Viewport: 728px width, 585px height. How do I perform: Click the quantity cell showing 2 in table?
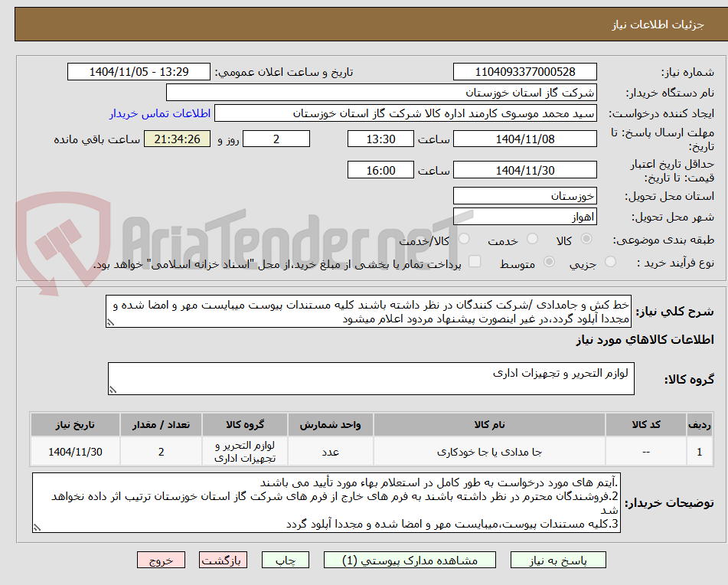click(161, 452)
